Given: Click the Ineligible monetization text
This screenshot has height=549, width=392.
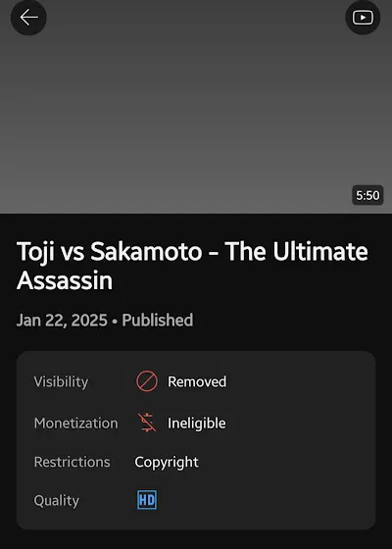Looking at the screenshot, I should click(197, 424).
